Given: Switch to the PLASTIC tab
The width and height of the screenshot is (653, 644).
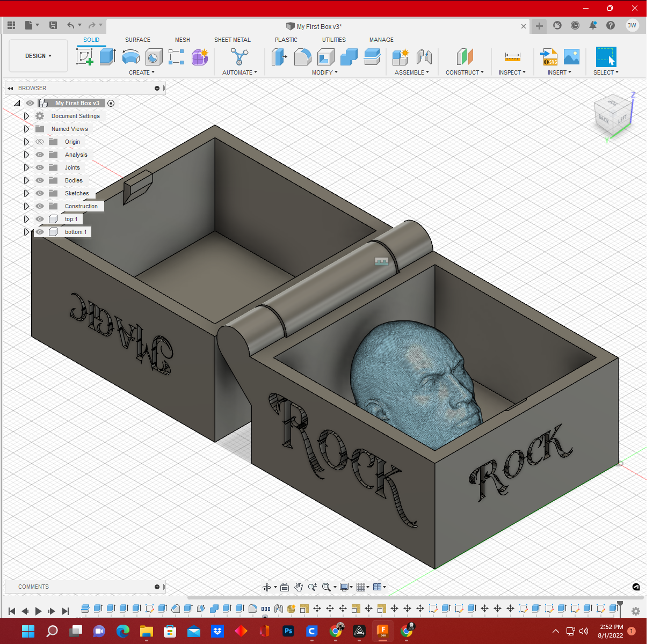Looking at the screenshot, I should (x=286, y=40).
